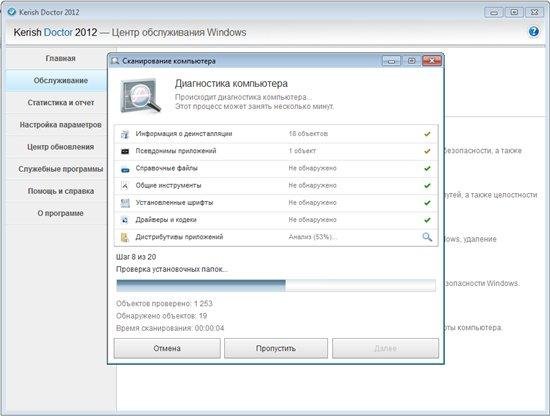Click checkmark in Информация о деинсталляции row
The image size is (550, 416).
[427, 134]
